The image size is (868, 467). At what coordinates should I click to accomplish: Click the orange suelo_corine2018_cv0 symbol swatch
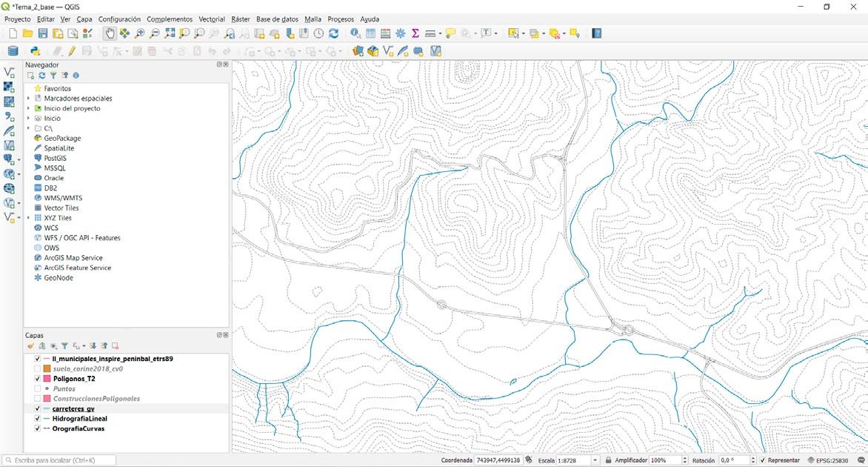tap(47, 369)
